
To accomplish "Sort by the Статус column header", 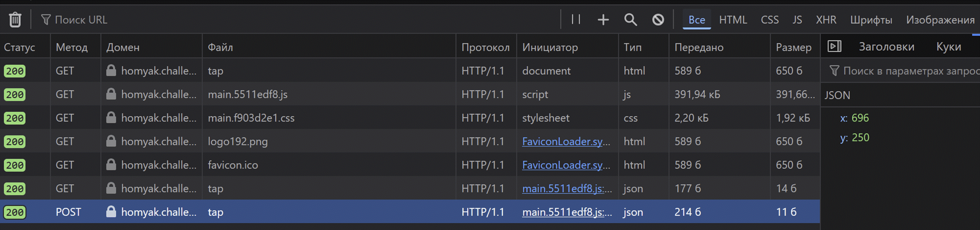I will 19,47.
